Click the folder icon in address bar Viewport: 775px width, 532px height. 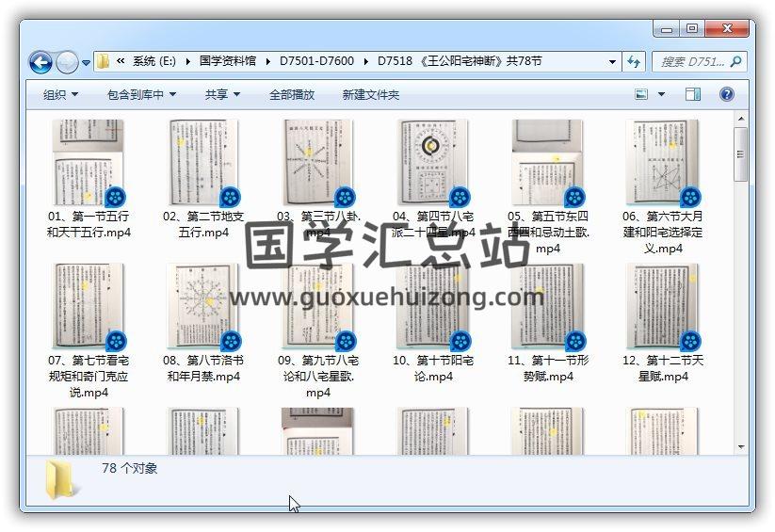pos(103,61)
